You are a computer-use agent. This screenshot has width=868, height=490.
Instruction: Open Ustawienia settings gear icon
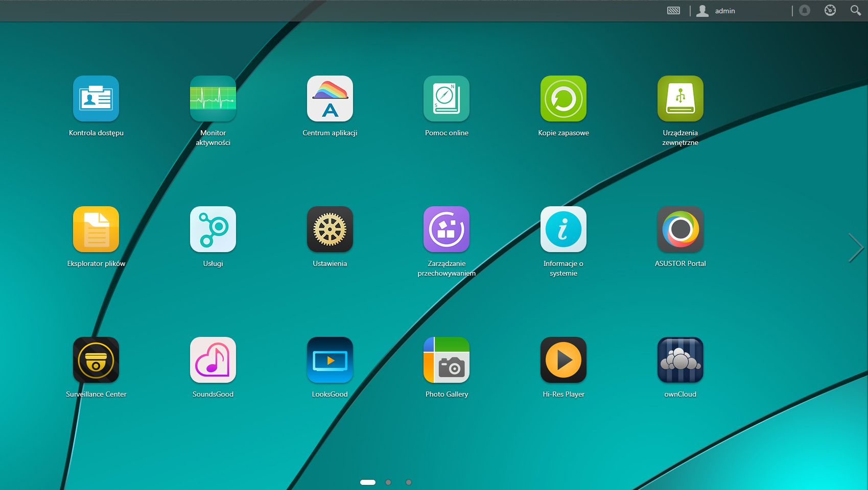[330, 229]
